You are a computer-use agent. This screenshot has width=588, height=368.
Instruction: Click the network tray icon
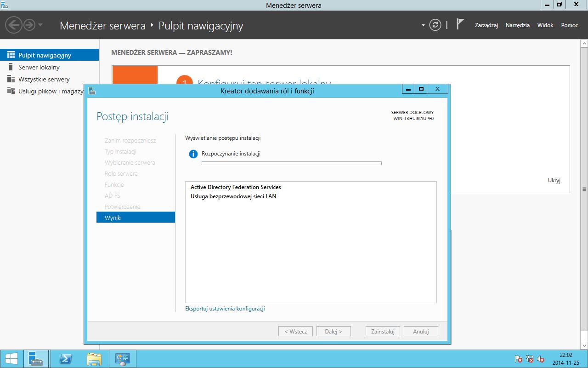530,359
